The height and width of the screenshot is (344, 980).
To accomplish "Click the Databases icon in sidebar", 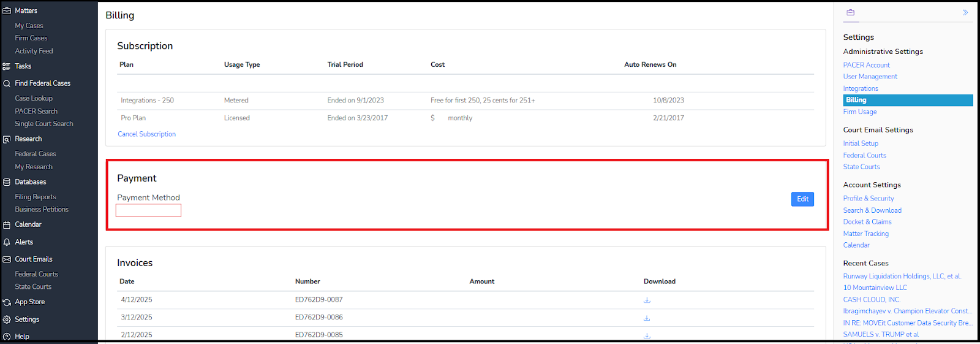I will pos(7,182).
